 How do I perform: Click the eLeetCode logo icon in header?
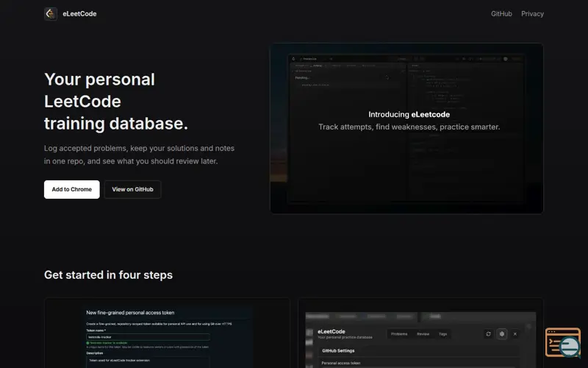51,14
